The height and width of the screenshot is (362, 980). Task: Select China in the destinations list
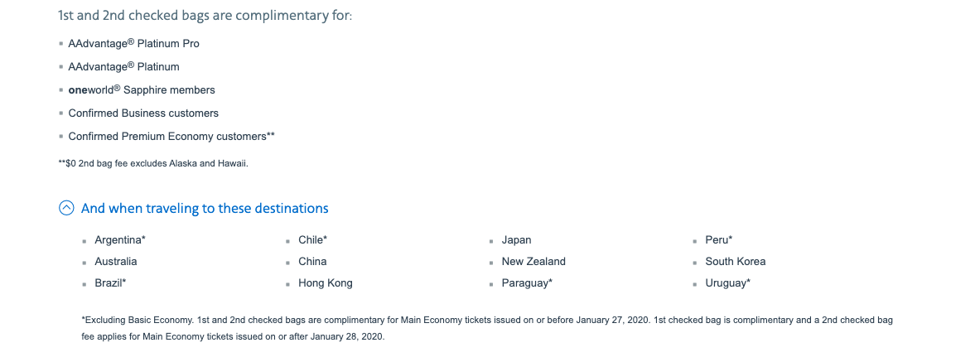click(x=312, y=261)
